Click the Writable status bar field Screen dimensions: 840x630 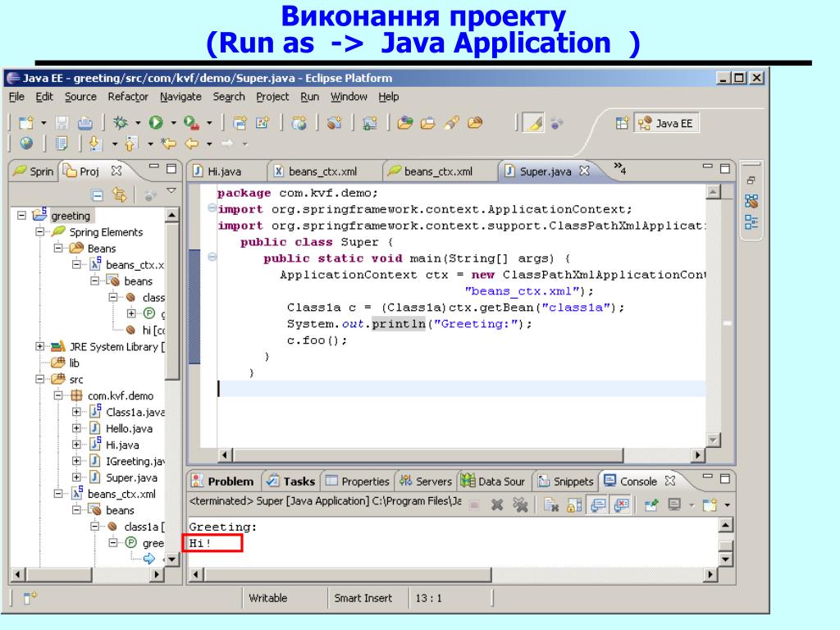tap(268, 598)
